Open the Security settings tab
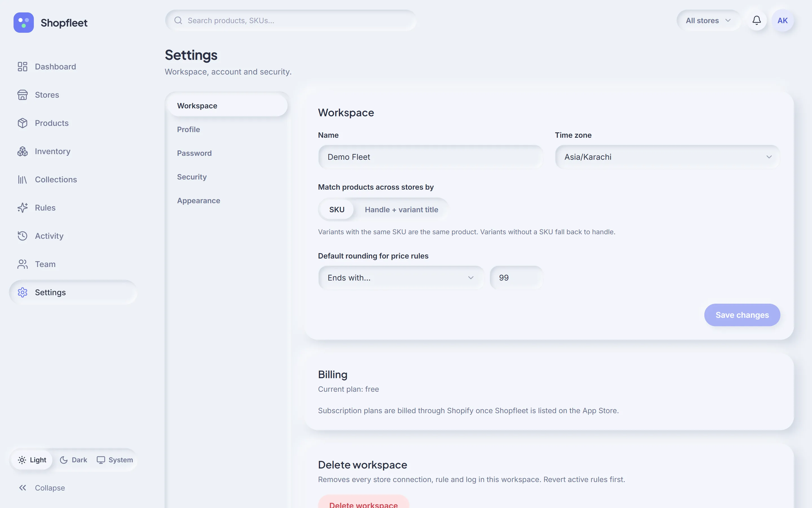 [x=228, y=177]
